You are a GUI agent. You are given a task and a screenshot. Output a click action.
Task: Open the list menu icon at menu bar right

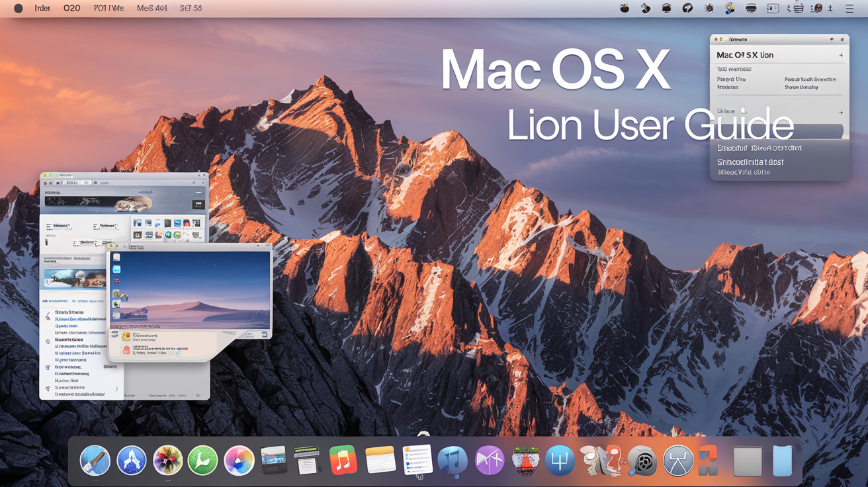pos(849,8)
